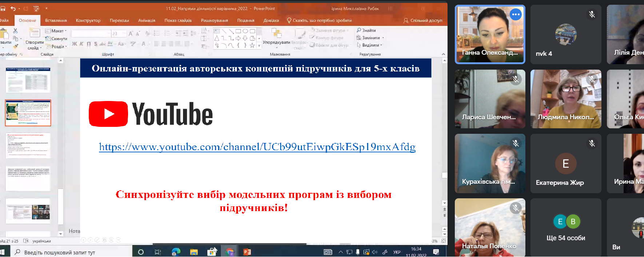The height and width of the screenshot is (257, 644).
Task: Toggle right paragraph alignment
Action: click(171, 44)
